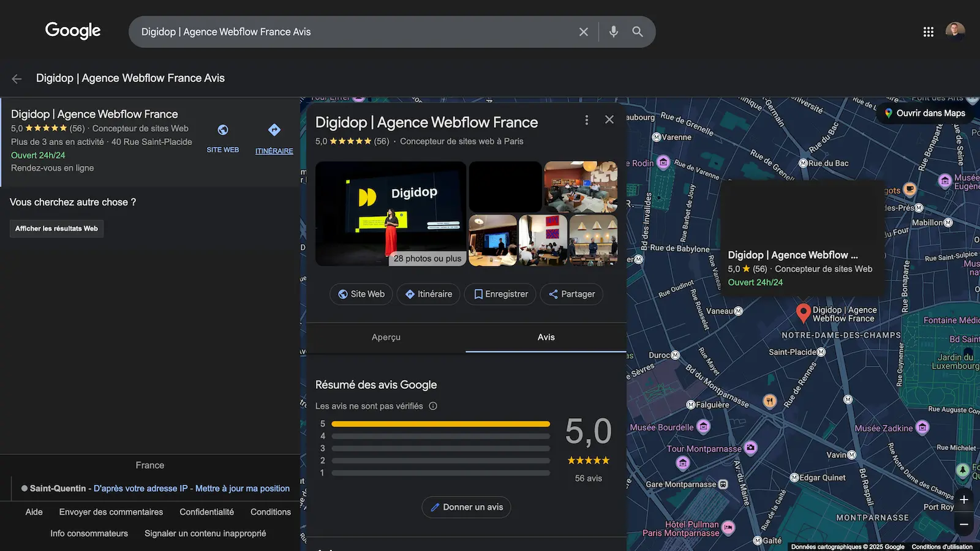This screenshot has height=551, width=980.
Task: Click 4-star rating bar
Action: (440, 436)
